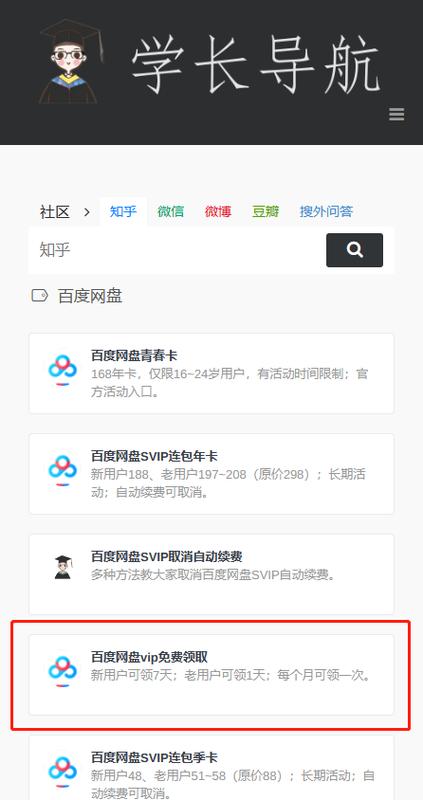Click the 多种方法教大家取消 description text
Image resolution: width=423 pixels, height=800 pixels.
[x=214, y=575]
